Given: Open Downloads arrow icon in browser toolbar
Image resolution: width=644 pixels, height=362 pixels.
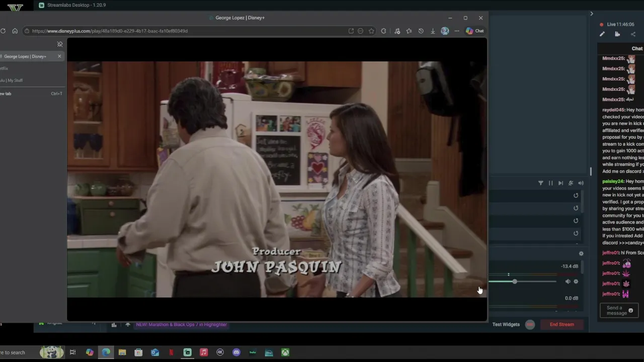Looking at the screenshot, I should point(433,31).
